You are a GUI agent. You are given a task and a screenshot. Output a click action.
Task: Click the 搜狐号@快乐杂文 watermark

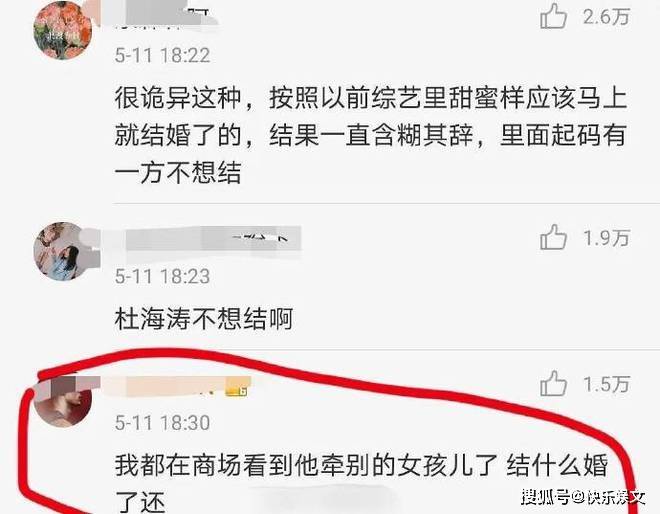pyautogui.click(x=583, y=497)
